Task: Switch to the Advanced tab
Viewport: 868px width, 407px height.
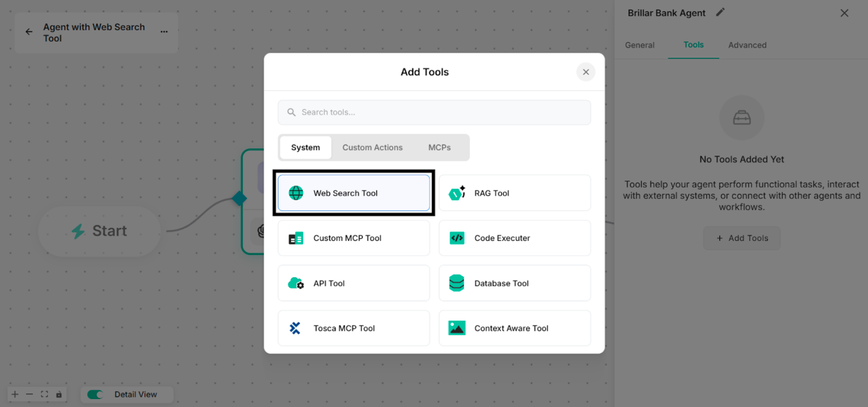Action: (747, 45)
